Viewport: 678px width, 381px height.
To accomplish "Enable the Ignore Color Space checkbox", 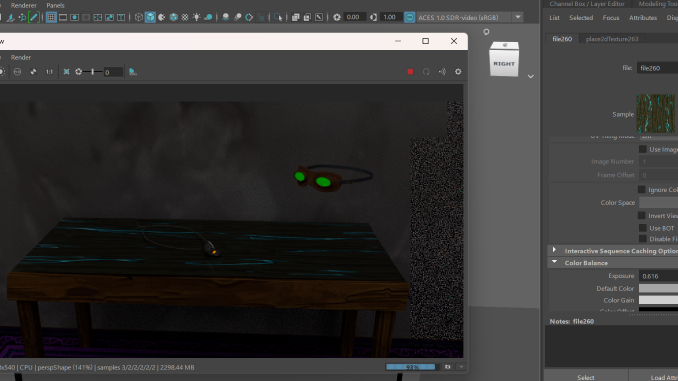I will [x=642, y=189].
